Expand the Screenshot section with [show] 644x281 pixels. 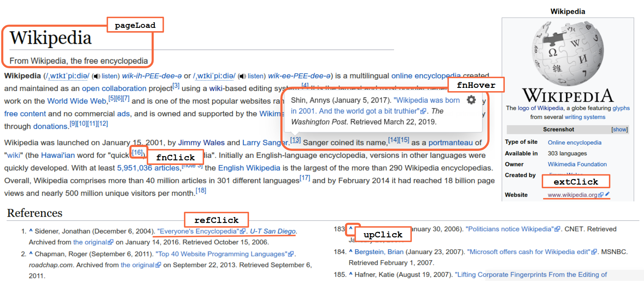point(619,130)
